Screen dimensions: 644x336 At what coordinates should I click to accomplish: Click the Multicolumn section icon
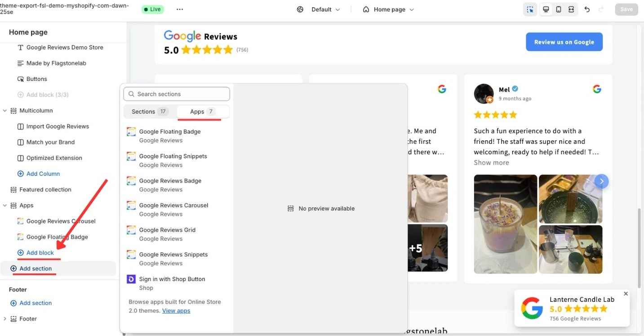(x=13, y=111)
